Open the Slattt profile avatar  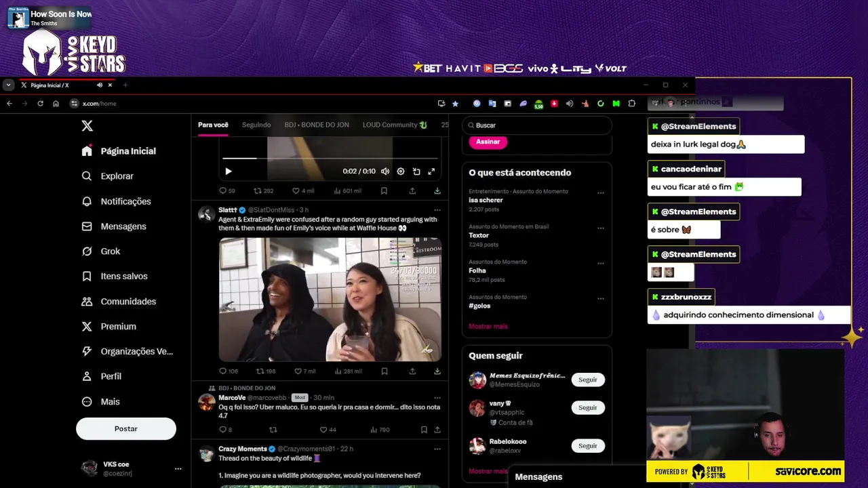point(206,214)
